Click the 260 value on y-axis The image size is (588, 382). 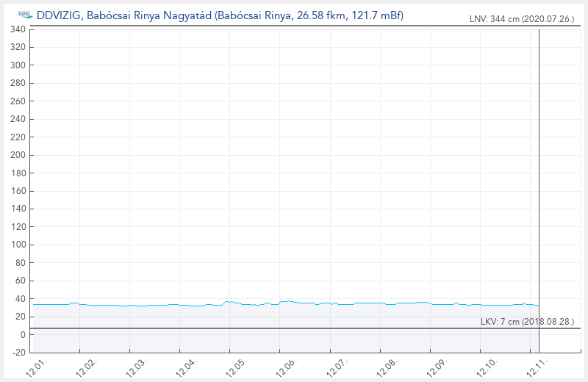point(18,101)
